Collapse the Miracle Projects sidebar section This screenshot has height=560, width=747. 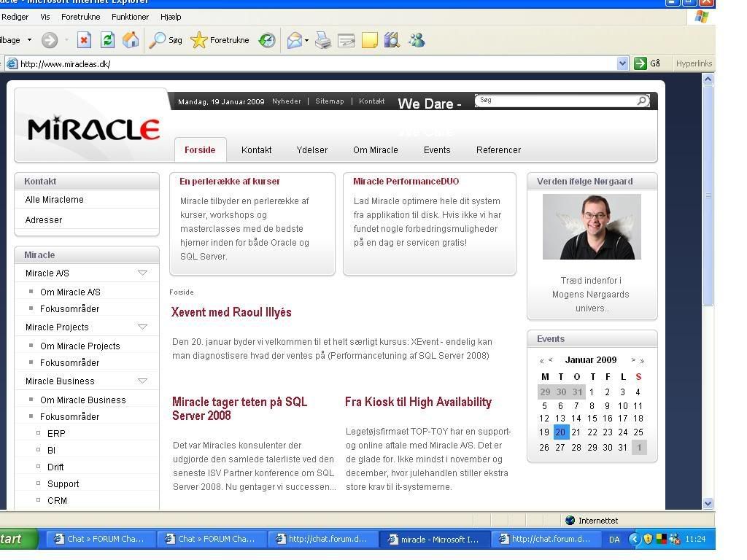(x=142, y=327)
